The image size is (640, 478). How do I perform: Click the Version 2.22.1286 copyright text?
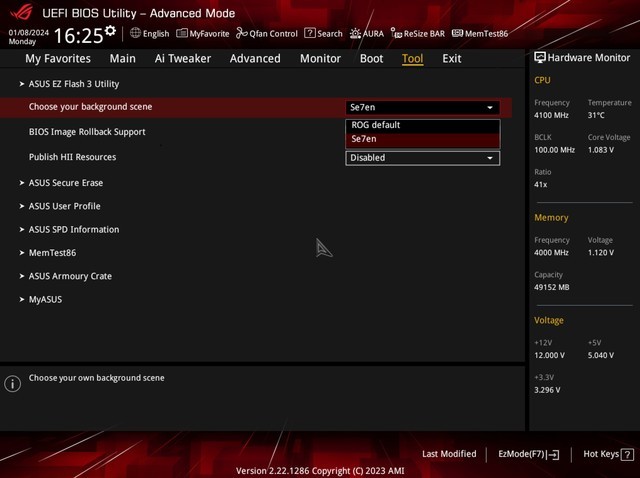320,471
